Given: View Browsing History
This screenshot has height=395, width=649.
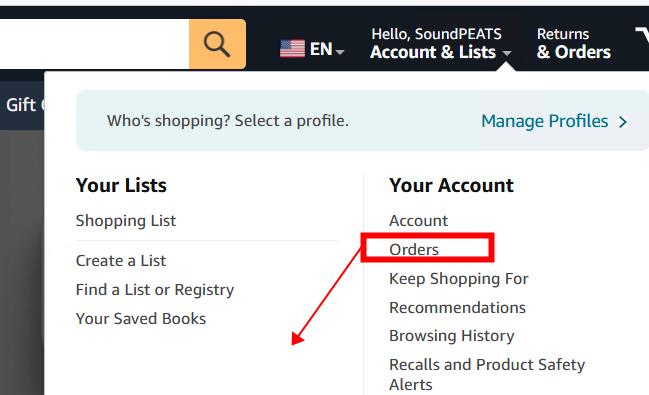Looking at the screenshot, I should [452, 336].
